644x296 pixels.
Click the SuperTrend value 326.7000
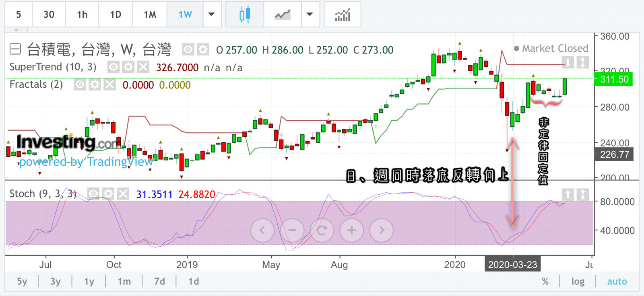pyautogui.click(x=177, y=67)
